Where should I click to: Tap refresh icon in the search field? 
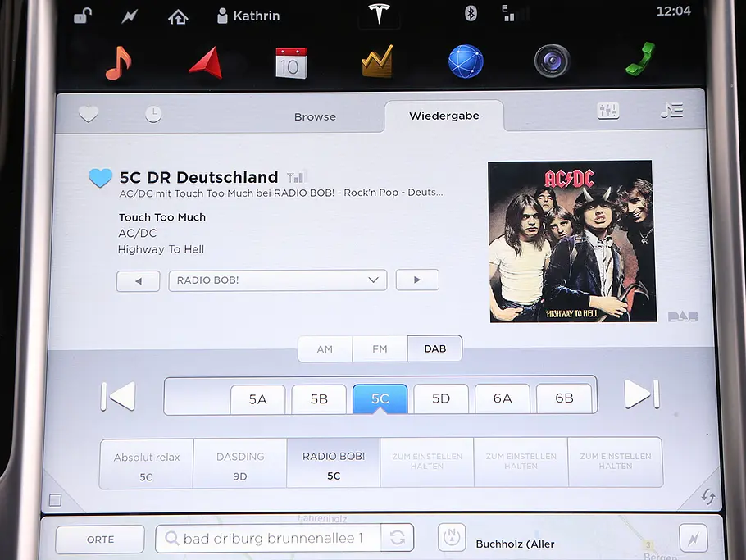[x=398, y=538]
